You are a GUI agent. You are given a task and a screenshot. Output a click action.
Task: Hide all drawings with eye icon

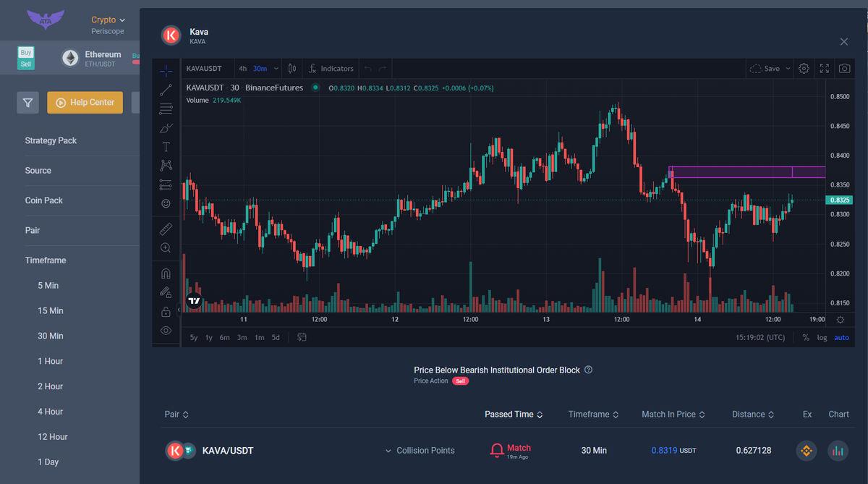coord(166,331)
